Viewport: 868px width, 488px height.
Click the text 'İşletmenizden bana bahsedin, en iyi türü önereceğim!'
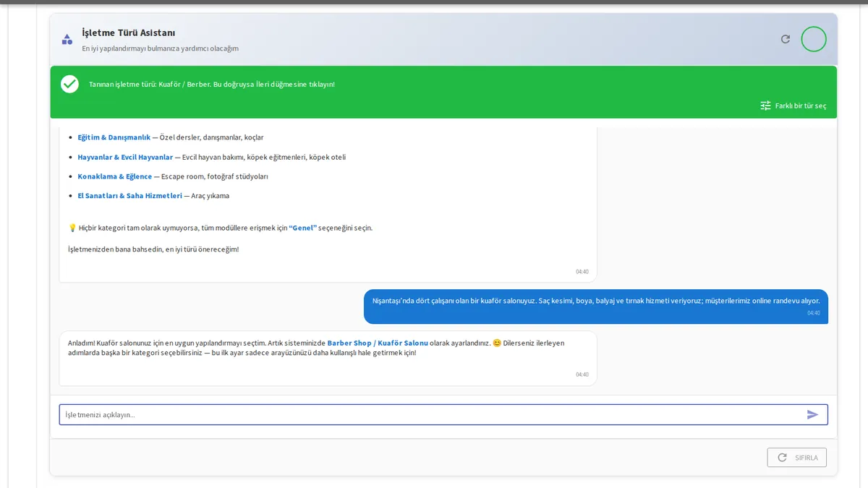153,249
